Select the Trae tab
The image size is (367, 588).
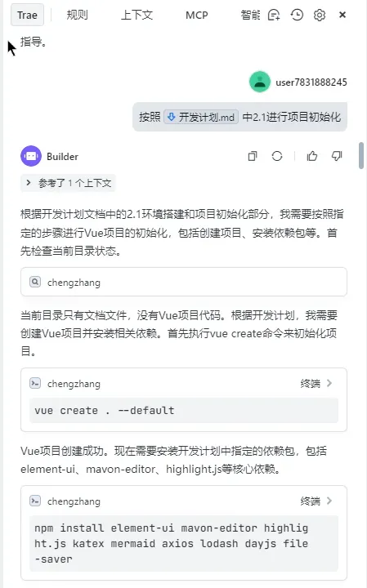27,15
